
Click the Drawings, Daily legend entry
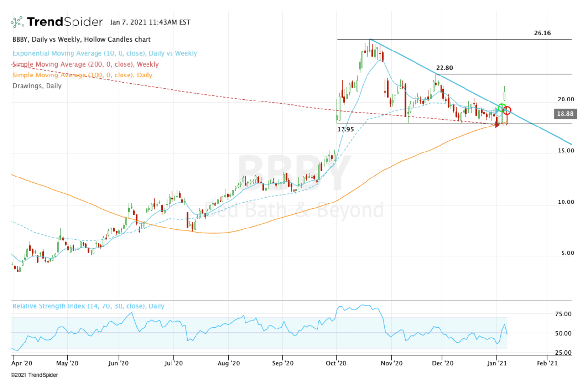click(37, 86)
